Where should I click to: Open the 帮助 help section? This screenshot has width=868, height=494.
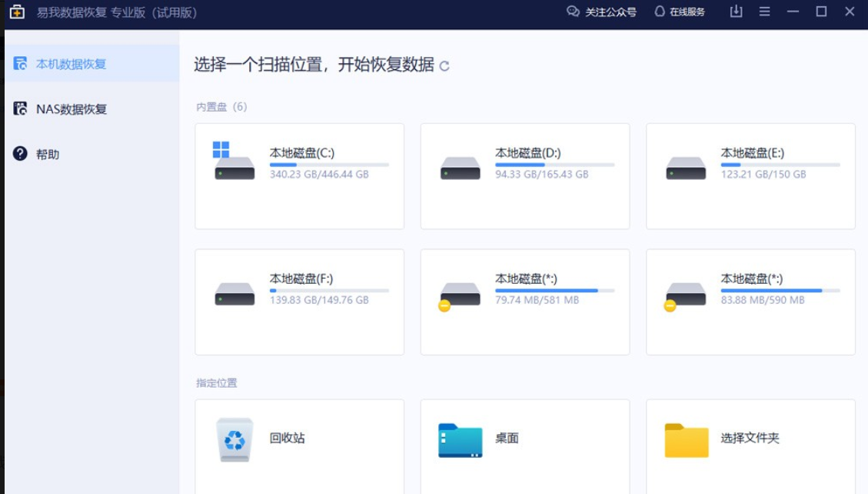pyautogui.click(x=47, y=154)
